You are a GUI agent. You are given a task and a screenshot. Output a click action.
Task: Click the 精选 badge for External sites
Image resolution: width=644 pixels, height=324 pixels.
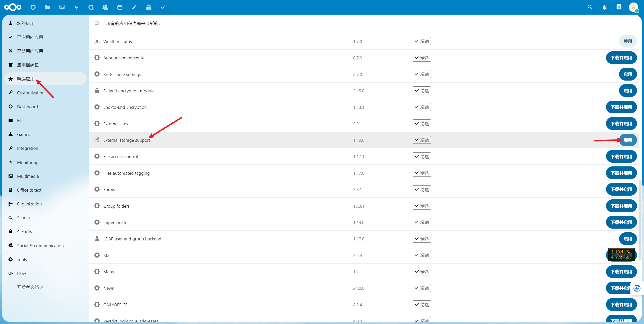point(422,123)
